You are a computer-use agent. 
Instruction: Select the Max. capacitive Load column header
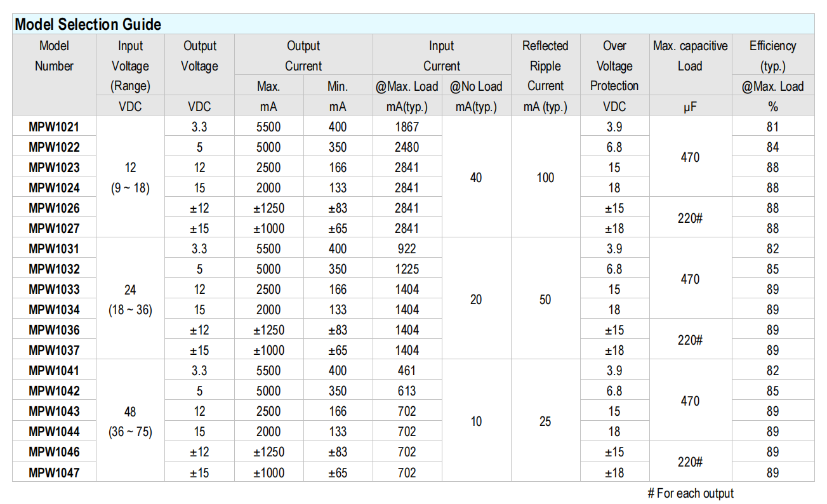pos(690,56)
